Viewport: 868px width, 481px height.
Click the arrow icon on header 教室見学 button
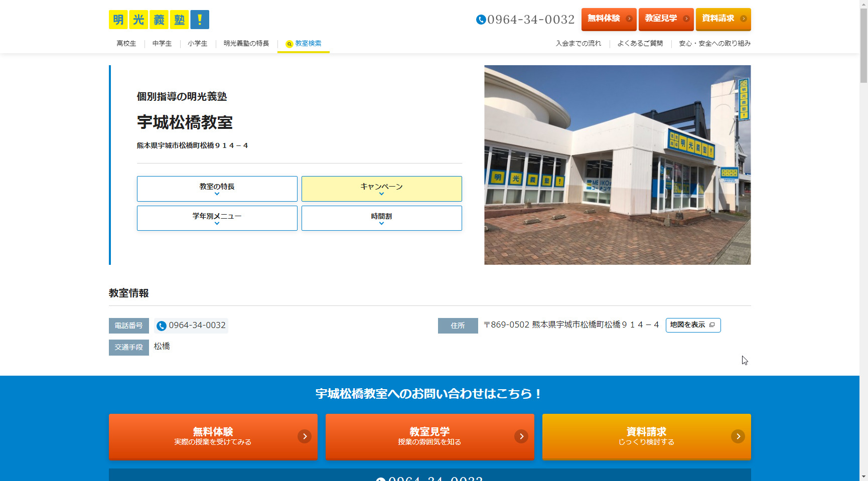coord(686,19)
